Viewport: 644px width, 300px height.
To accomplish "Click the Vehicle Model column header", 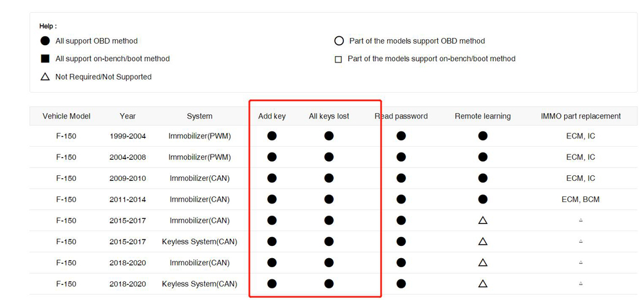I will pos(66,116).
